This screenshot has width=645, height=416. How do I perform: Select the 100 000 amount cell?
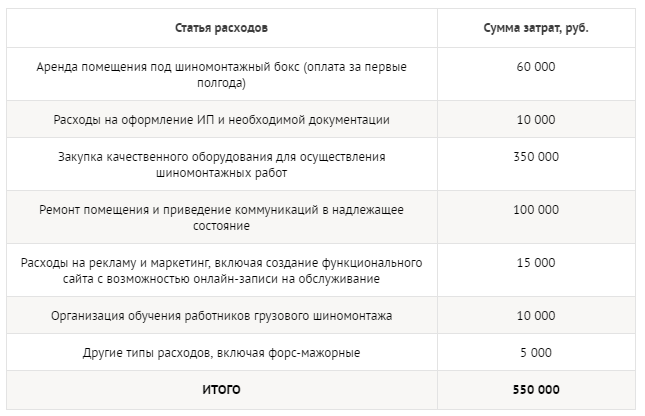pyautogui.click(x=535, y=210)
